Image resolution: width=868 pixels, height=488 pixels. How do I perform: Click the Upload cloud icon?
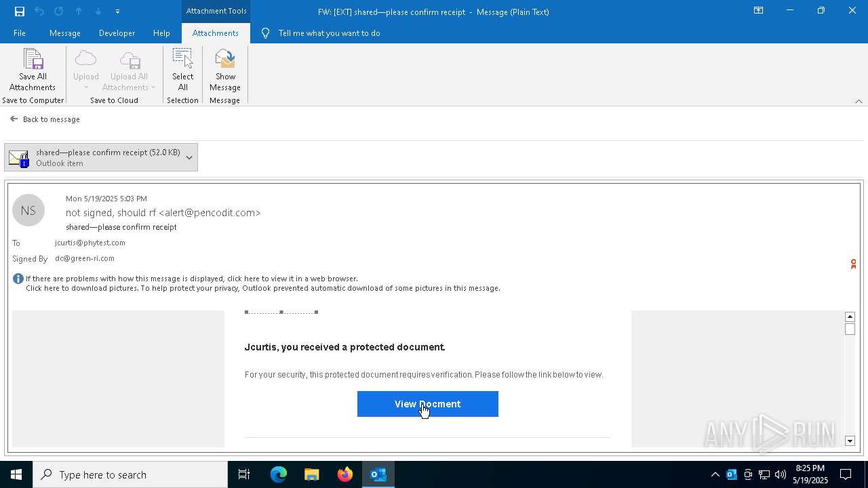point(86,59)
